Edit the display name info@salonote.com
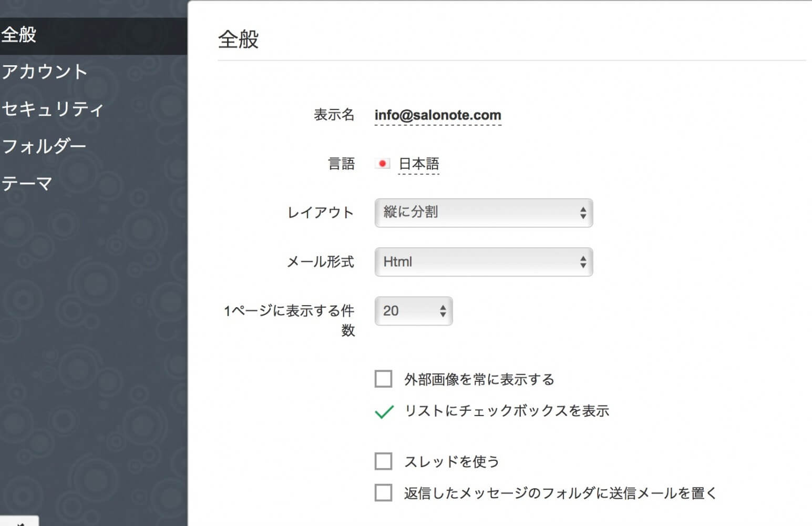Screen dimensions: 812x526 (438, 115)
